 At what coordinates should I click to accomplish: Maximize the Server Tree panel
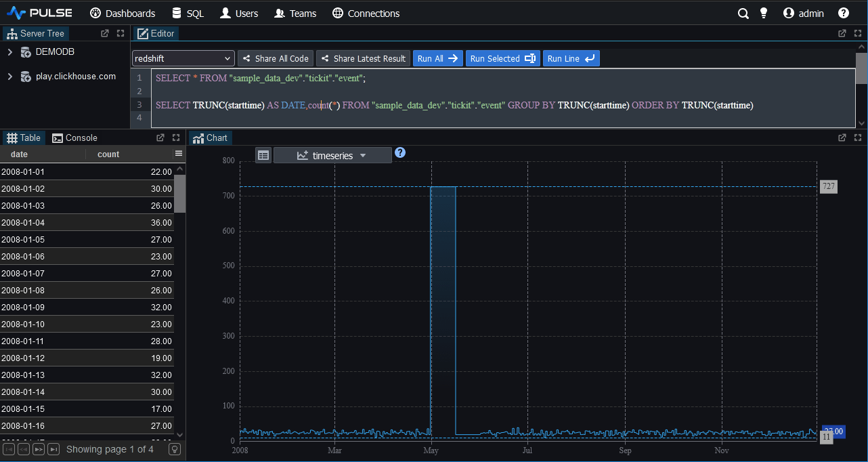click(x=121, y=33)
